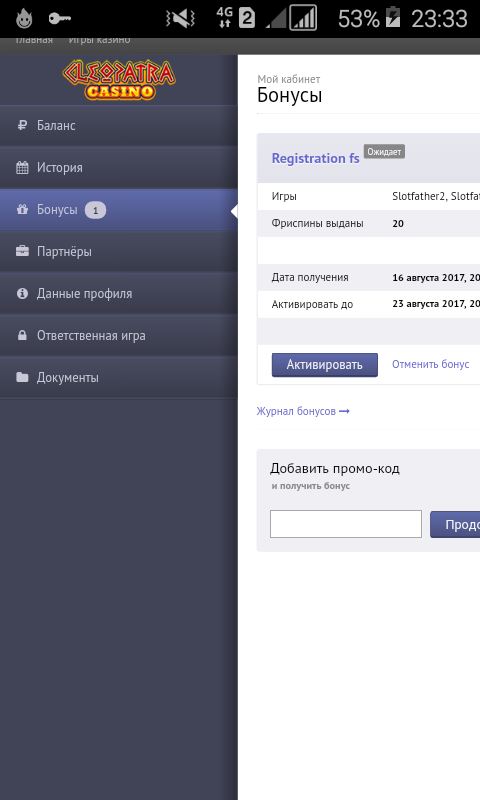Tap the ruble icon beside Баланс

(x=22, y=125)
